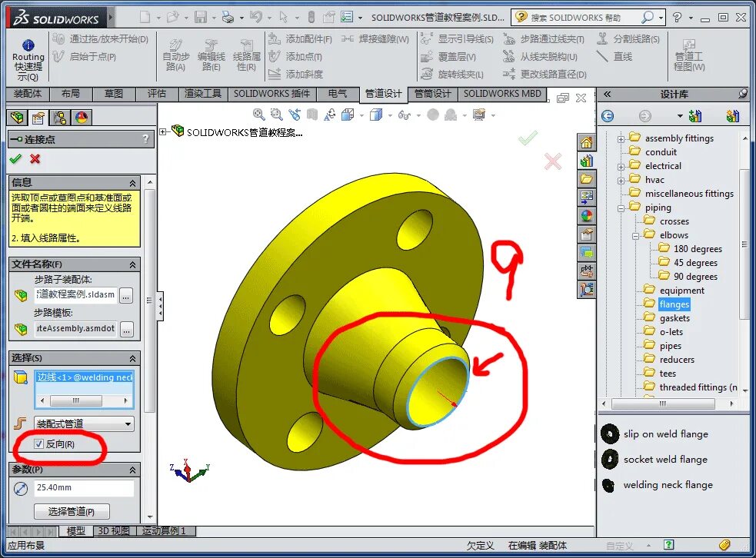Open SolidWorks Resources home icon
Viewport: 756px width, 558px height.
pos(586,142)
